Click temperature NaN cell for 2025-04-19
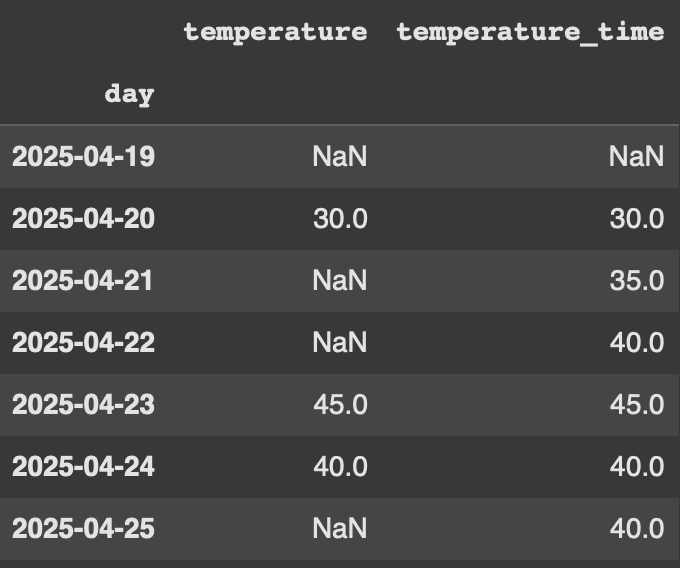 (340, 156)
